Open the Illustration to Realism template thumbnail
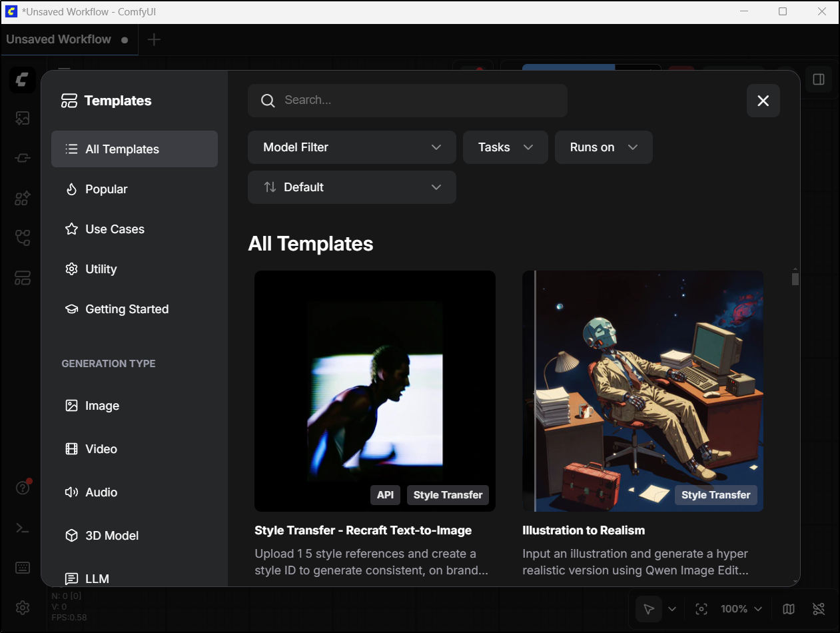The width and height of the screenshot is (840, 633). (x=642, y=390)
